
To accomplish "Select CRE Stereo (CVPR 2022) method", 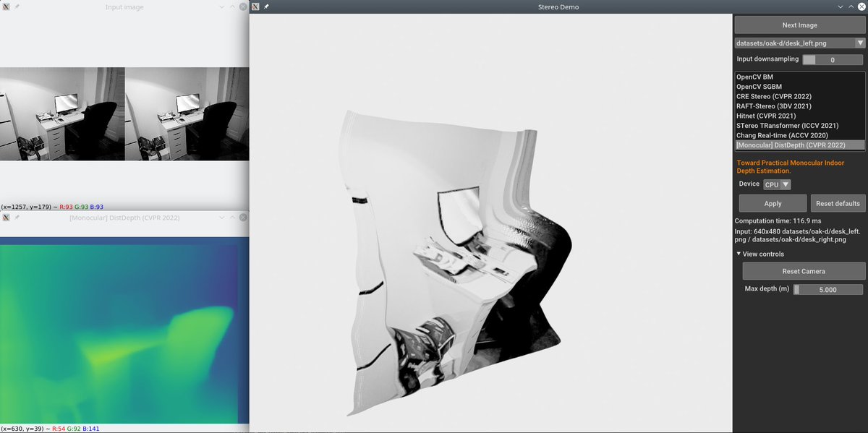I will [x=799, y=96].
